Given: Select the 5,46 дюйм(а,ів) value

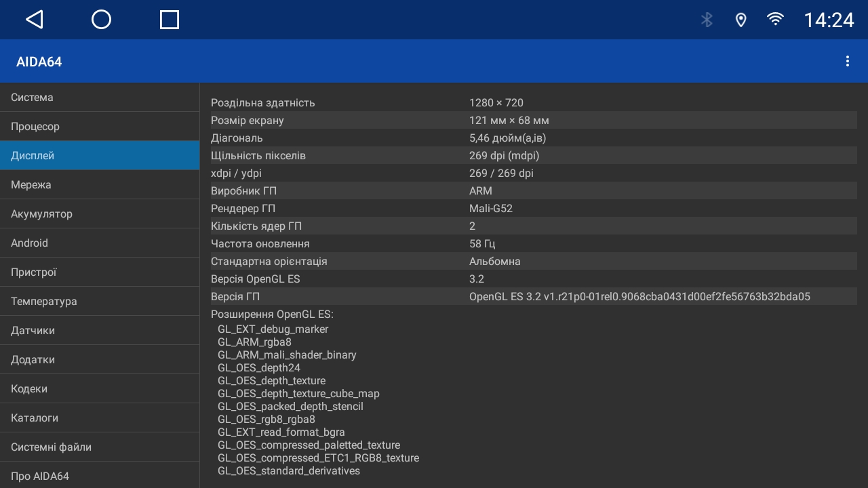Looking at the screenshot, I should [x=508, y=138].
